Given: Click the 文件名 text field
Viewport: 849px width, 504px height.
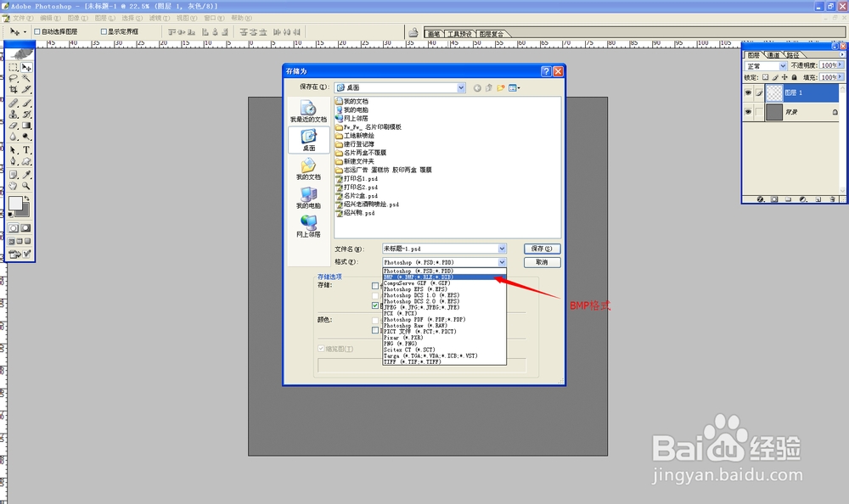Looking at the screenshot, I should (440, 249).
